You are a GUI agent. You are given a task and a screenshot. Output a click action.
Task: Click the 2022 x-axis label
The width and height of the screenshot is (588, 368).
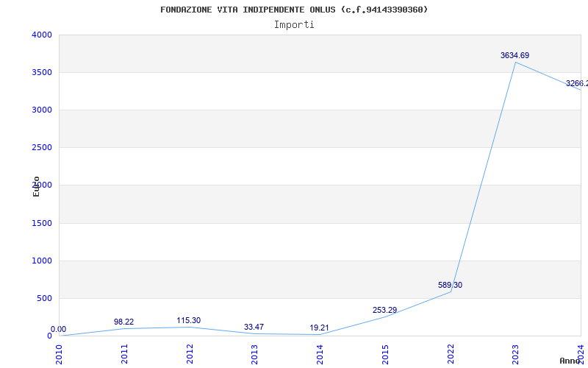[x=451, y=354]
